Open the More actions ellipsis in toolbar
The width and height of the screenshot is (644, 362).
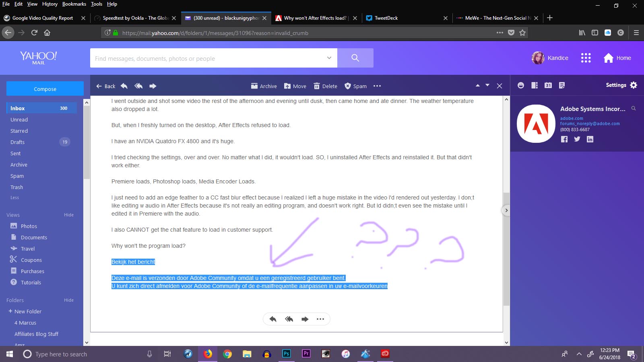click(x=377, y=86)
